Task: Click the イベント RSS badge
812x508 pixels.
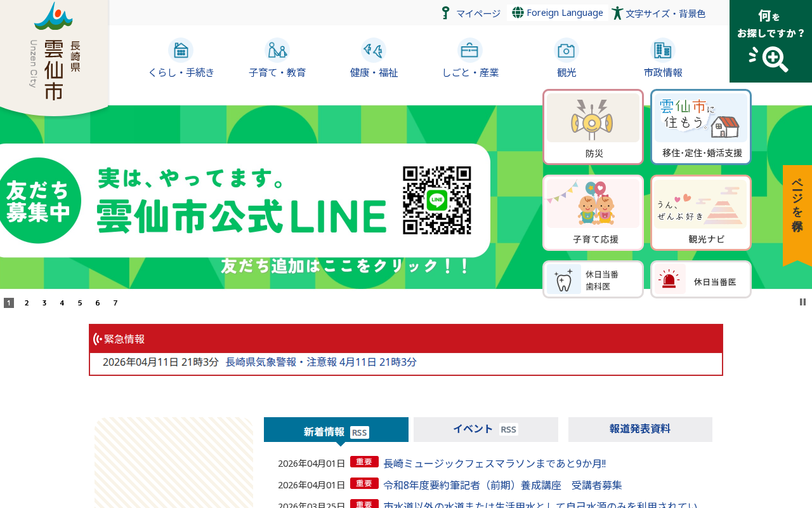Action: click(509, 430)
